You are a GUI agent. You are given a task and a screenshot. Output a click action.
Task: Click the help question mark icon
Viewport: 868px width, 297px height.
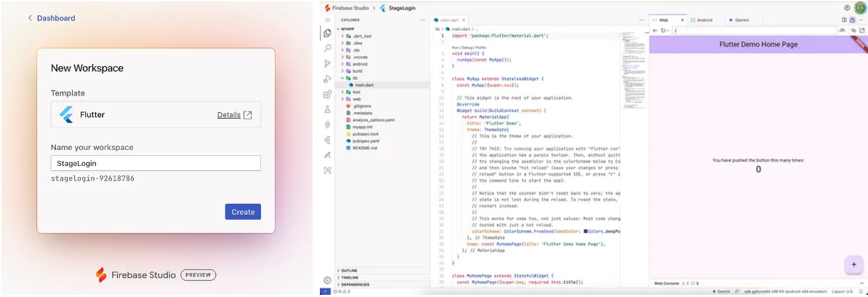[x=846, y=8]
